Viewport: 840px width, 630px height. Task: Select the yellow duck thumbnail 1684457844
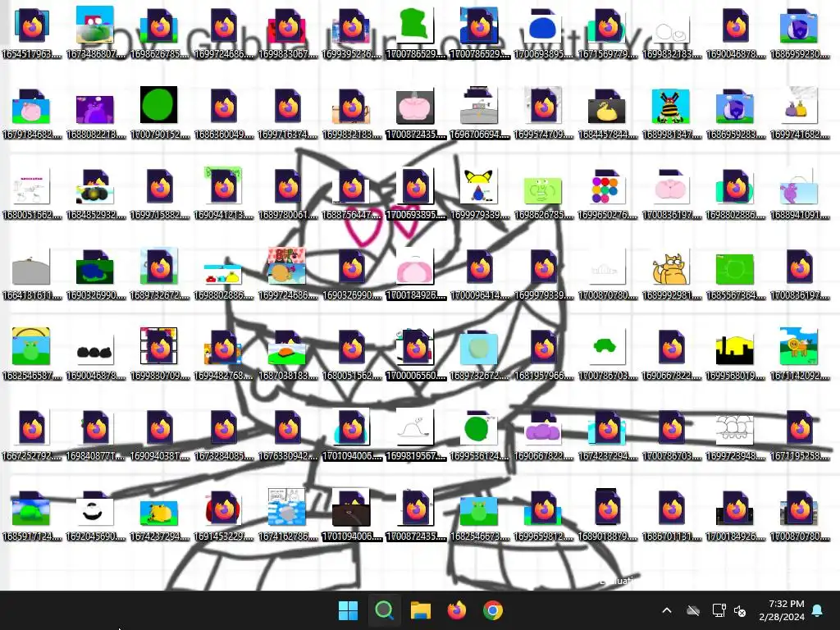point(608,106)
